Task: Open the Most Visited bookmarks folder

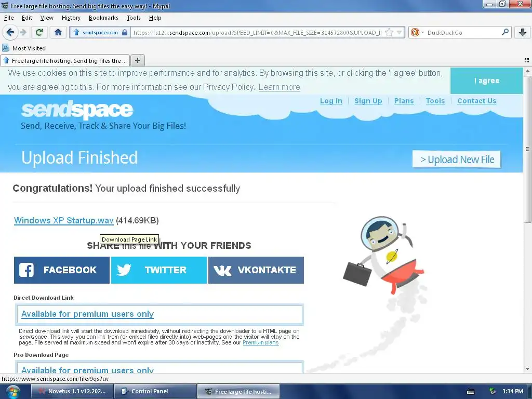Action: coord(24,48)
